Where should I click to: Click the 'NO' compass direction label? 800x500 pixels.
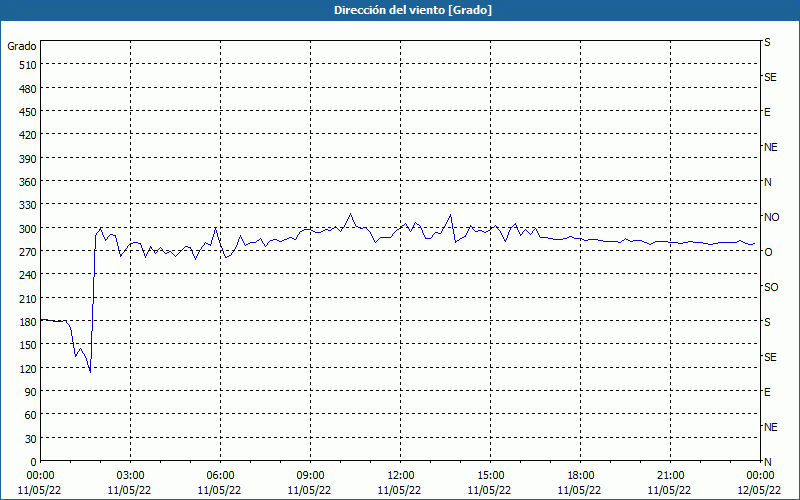pos(771,217)
